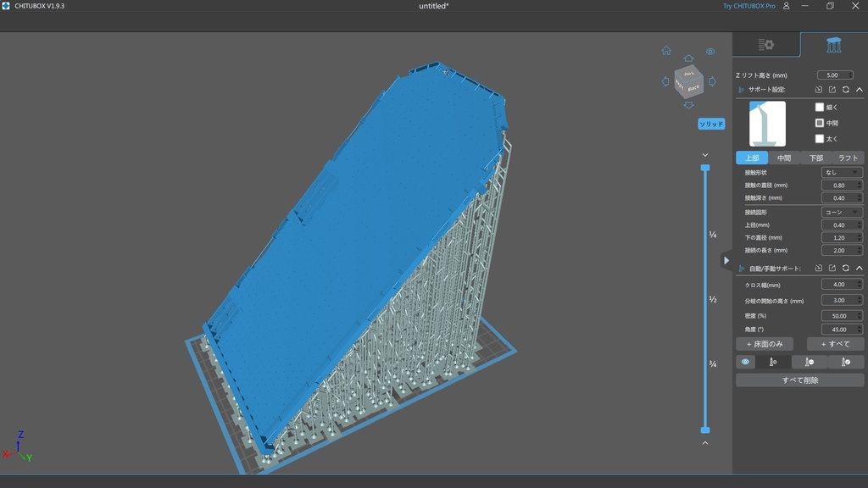
Task: Click the すべて削除 button
Action: coord(800,380)
